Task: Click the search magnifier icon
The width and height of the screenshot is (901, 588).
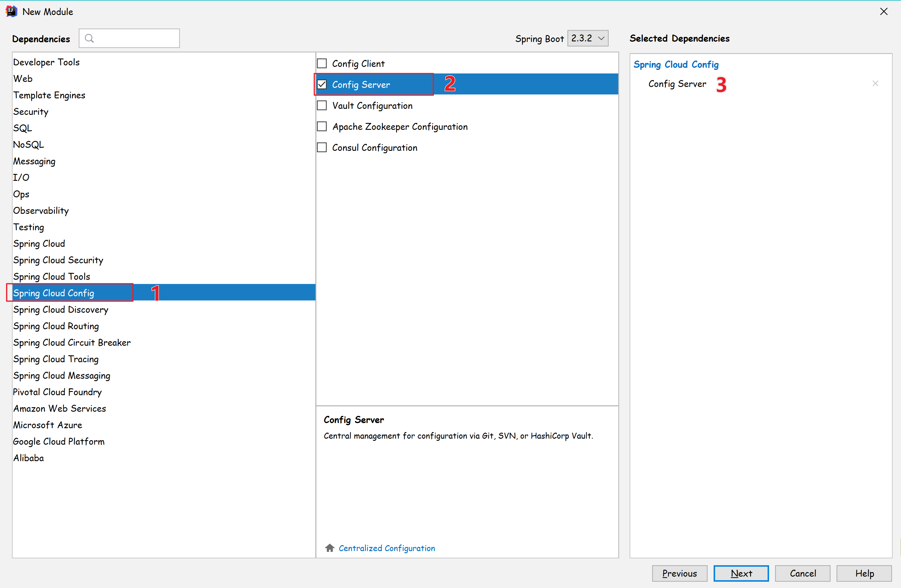Action: pyautogui.click(x=89, y=38)
